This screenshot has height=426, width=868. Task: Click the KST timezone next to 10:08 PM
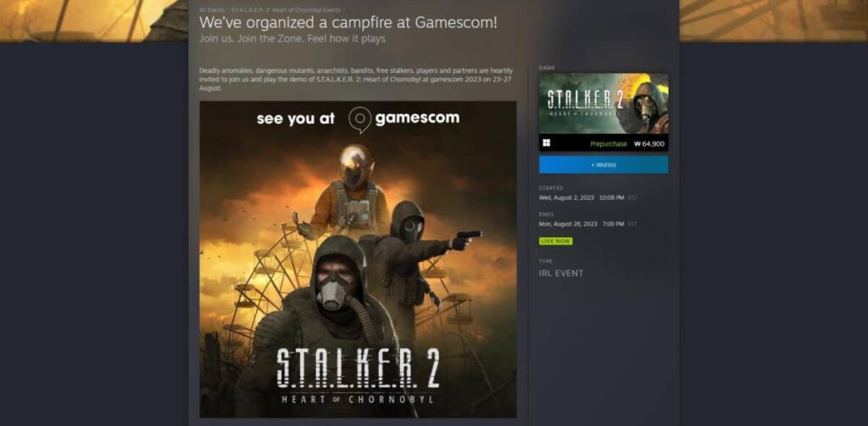632,197
